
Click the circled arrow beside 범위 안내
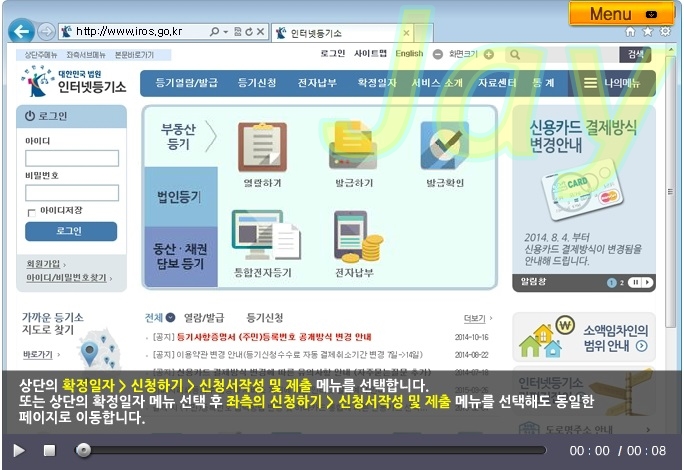pos(642,346)
